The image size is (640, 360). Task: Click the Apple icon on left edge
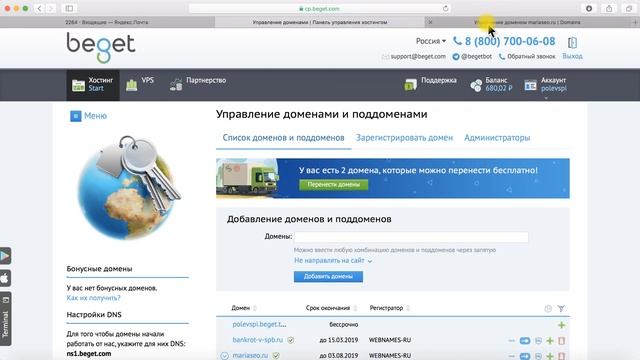pos(5,278)
